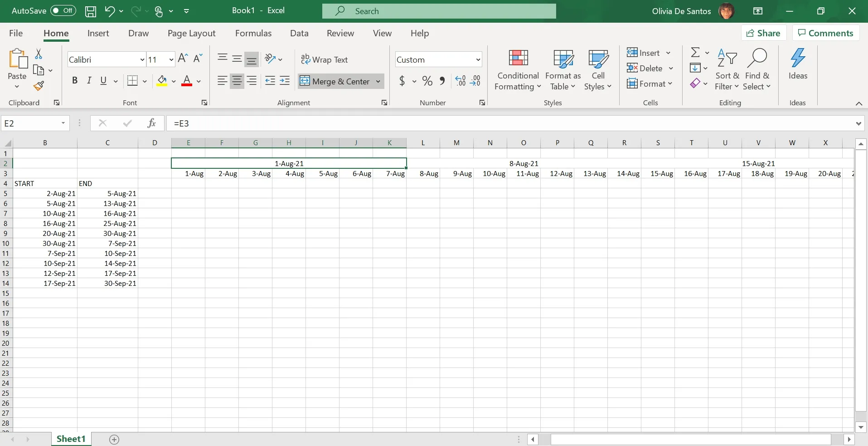Click the Share button
The image size is (868, 446).
pyautogui.click(x=764, y=33)
